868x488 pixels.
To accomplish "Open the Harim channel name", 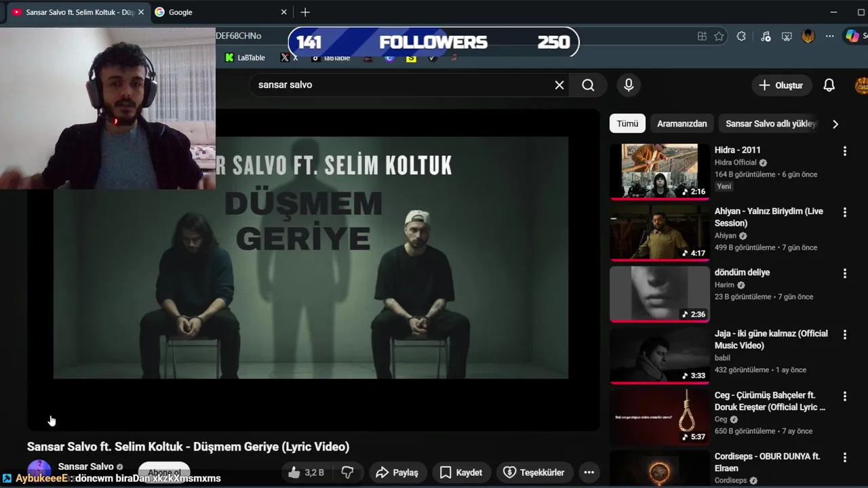I will [x=724, y=285].
